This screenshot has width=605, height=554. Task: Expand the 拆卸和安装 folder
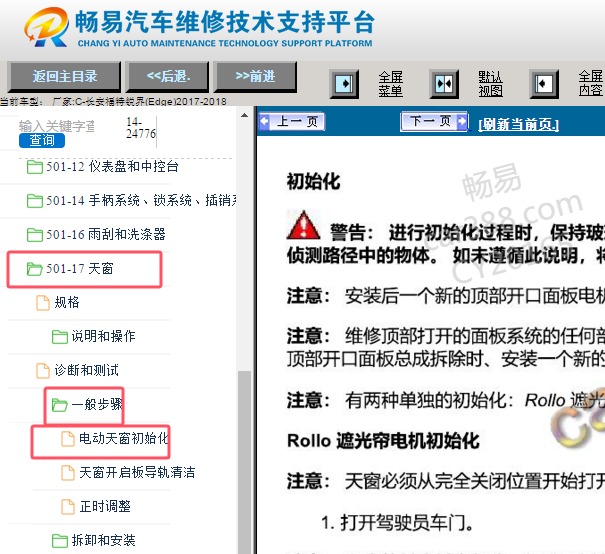tap(103, 540)
